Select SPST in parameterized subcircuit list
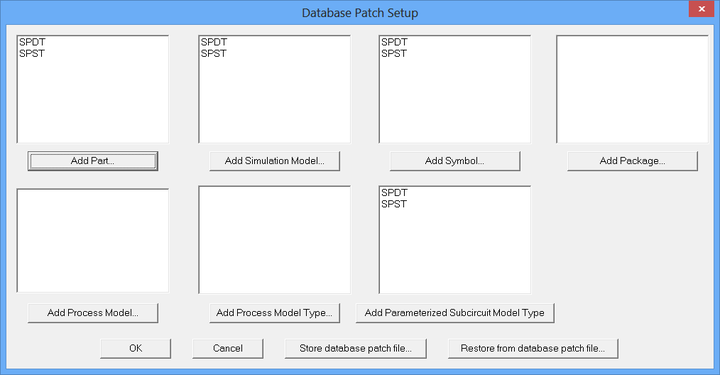720x375 pixels. pos(394,204)
